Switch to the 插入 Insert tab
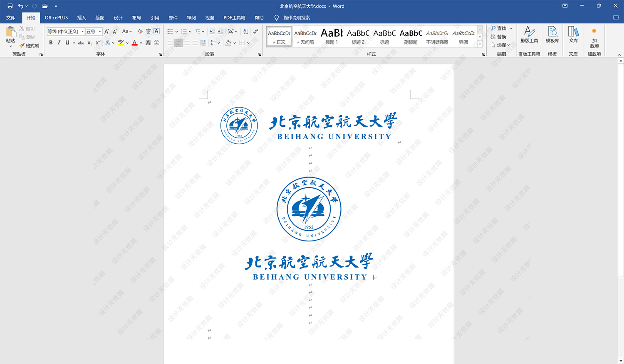The height and width of the screenshot is (364, 624). 82,18
